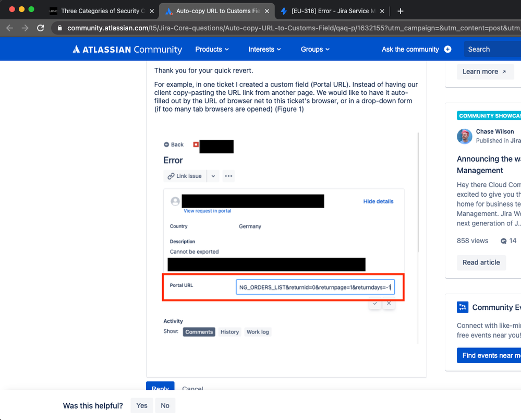The image size is (521, 420).
Task: Click the Community Events calendar icon
Action: tap(463, 307)
